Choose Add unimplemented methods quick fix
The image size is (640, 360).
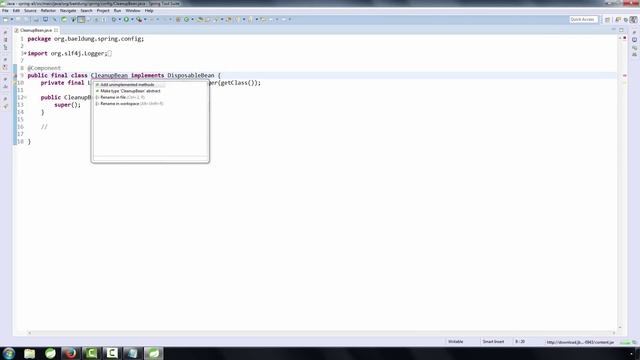[x=127, y=85]
